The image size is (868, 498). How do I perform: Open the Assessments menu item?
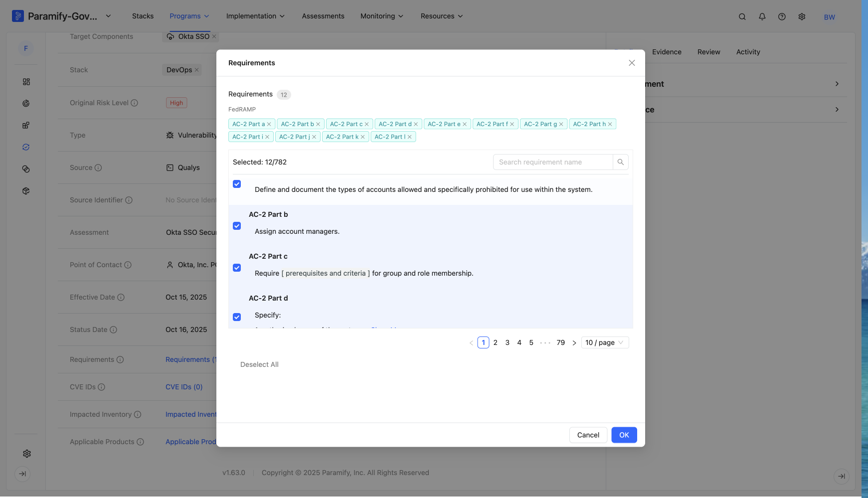pos(323,16)
